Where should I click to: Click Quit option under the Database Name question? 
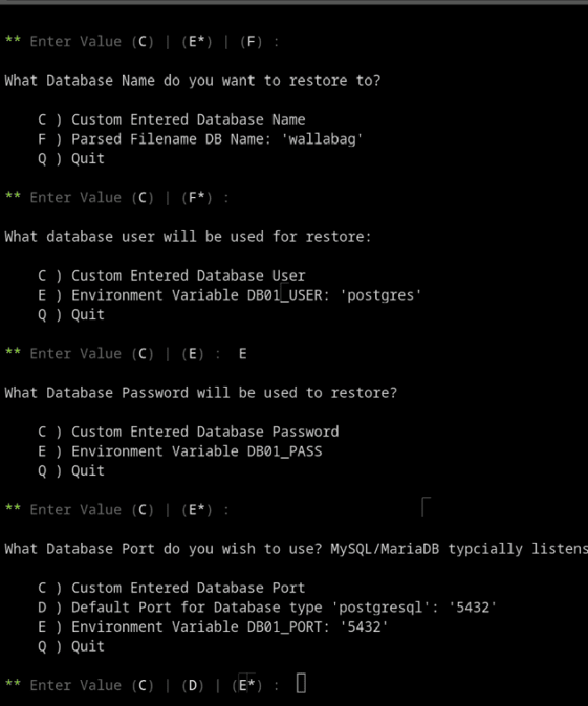[x=71, y=159]
